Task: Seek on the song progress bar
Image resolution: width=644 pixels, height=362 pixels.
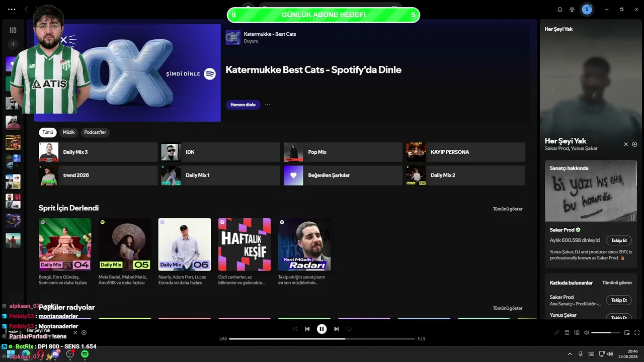Action: (322, 339)
